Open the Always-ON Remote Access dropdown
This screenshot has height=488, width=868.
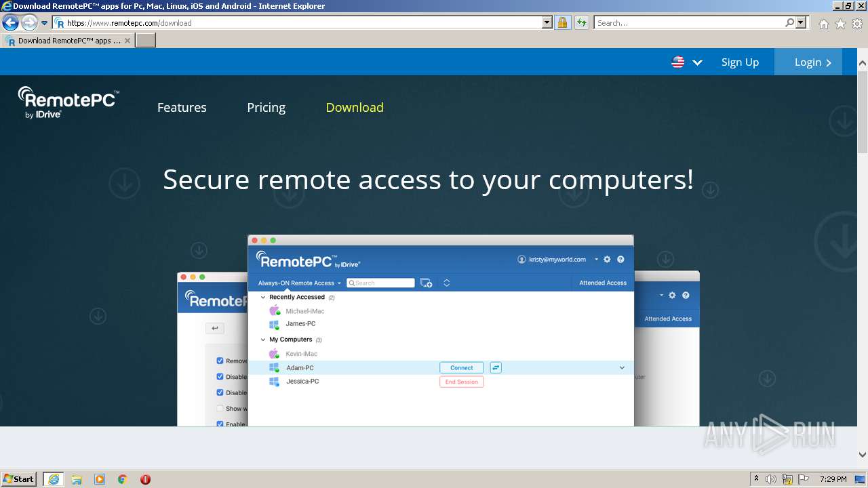(x=300, y=283)
